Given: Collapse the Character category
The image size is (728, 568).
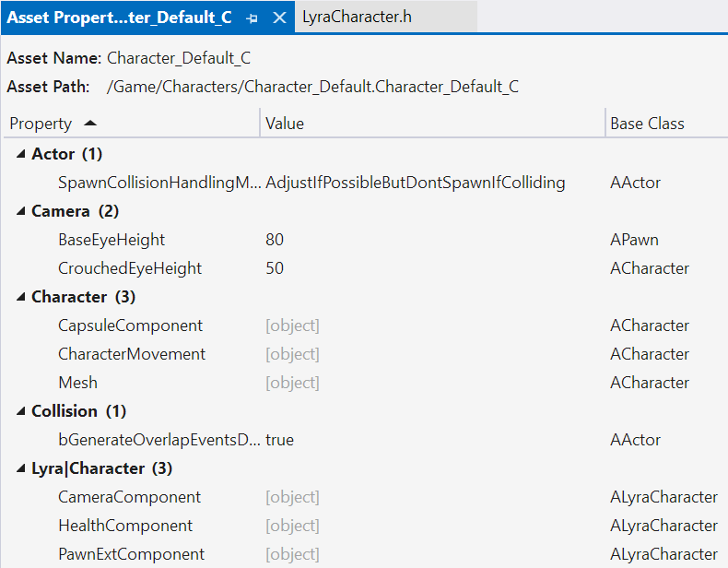Looking at the screenshot, I should (20, 297).
